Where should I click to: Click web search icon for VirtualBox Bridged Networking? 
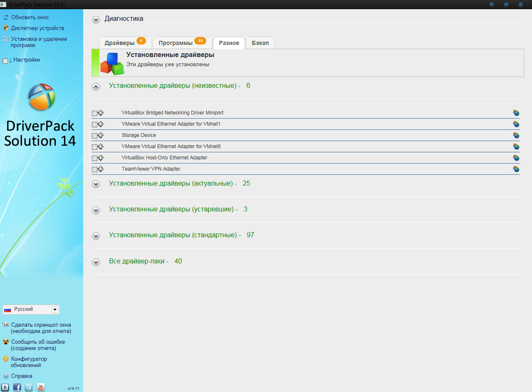click(x=516, y=113)
